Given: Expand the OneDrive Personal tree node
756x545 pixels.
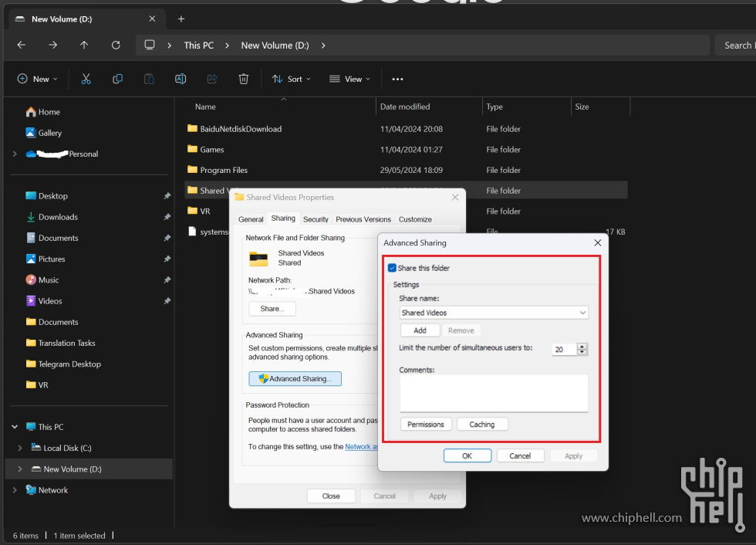Looking at the screenshot, I should click(x=15, y=154).
